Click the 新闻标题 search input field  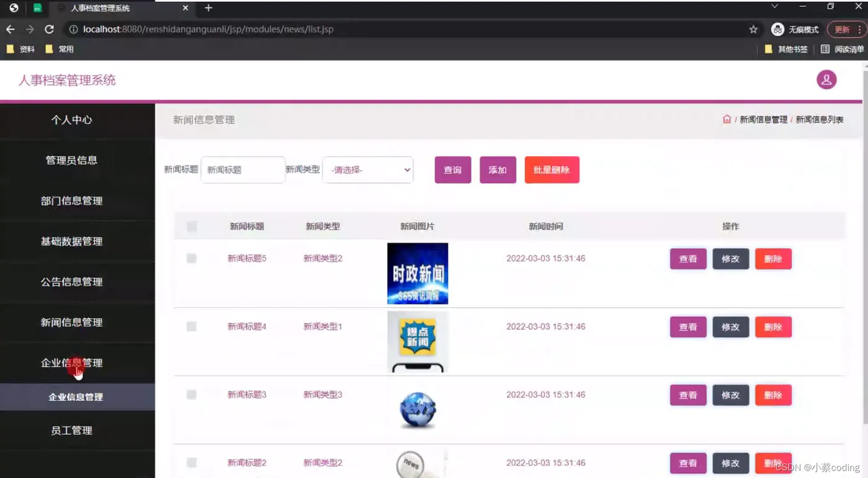[x=243, y=170]
